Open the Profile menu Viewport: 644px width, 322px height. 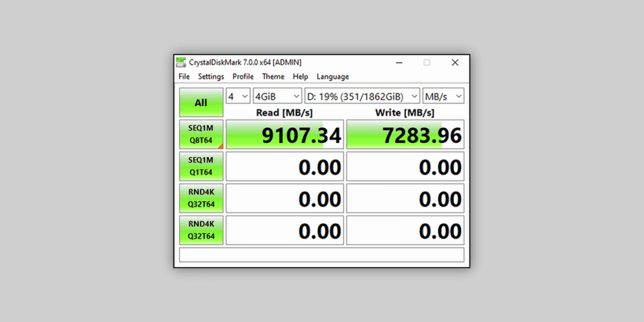pos(243,76)
